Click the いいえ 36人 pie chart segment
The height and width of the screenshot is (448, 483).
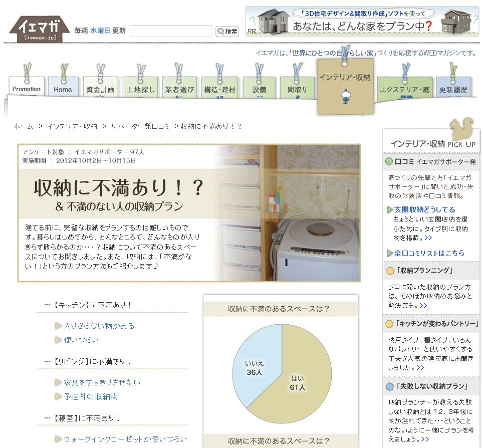tap(255, 367)
